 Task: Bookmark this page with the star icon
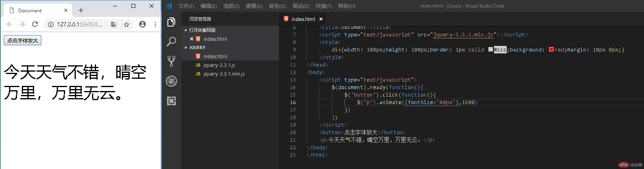pyautogui.click(x=127, y=25)
